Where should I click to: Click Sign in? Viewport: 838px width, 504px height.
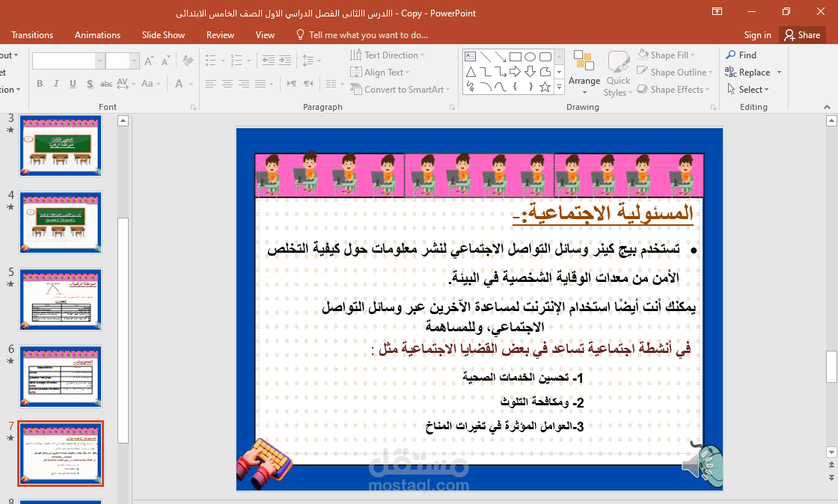click(x=757, y=34)
